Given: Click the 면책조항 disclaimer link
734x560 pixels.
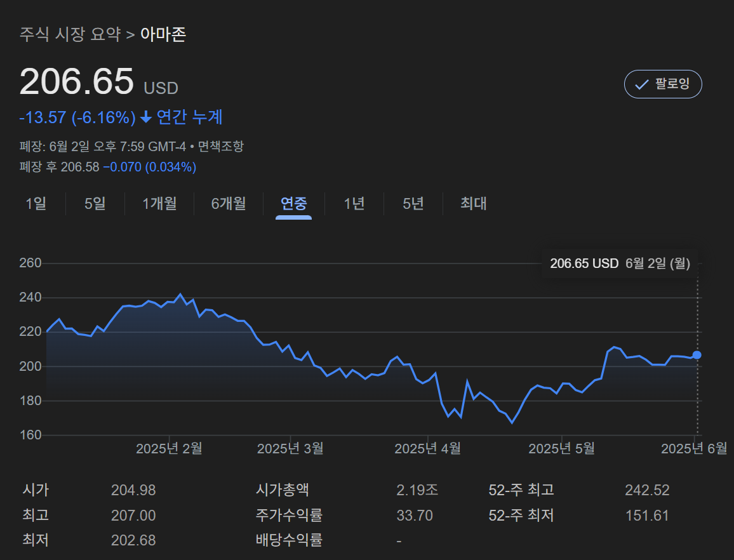Looking at the screenshot, I should coord(220,147).
